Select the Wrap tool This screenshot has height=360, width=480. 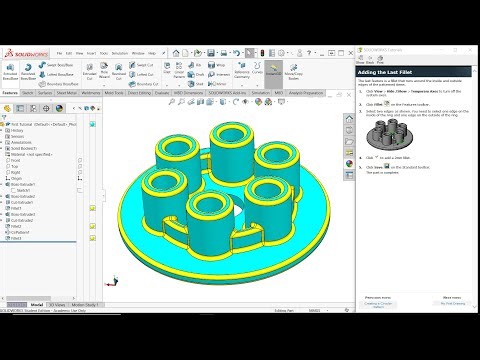[x=216, y=65]
